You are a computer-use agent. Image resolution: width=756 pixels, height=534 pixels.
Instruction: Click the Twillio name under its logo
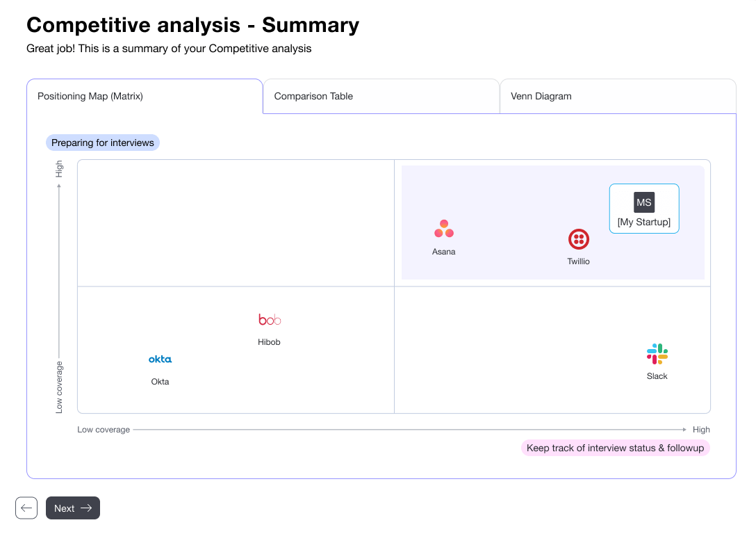tap(579, 261)
